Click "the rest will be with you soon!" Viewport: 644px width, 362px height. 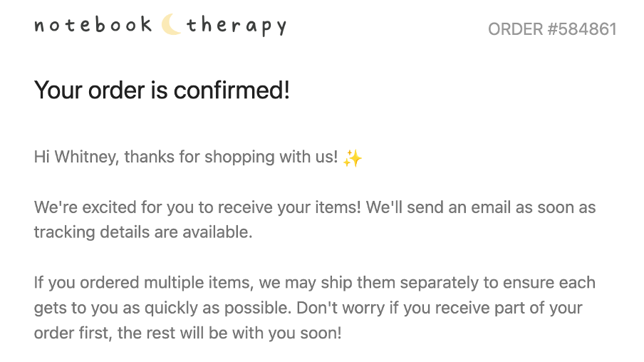point(230,333)
